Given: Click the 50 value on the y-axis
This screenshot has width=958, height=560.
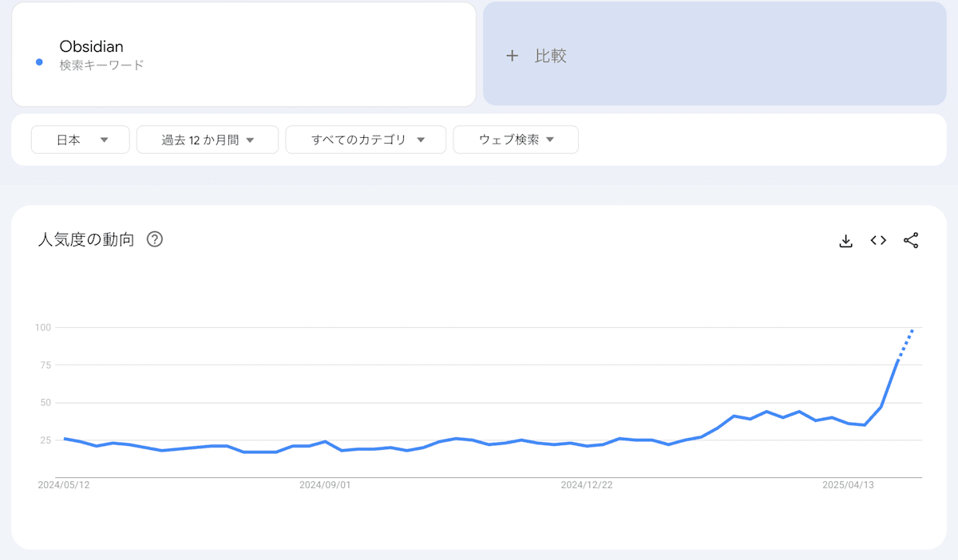Looking at the screenshot, I should click(x=46, y=402).
